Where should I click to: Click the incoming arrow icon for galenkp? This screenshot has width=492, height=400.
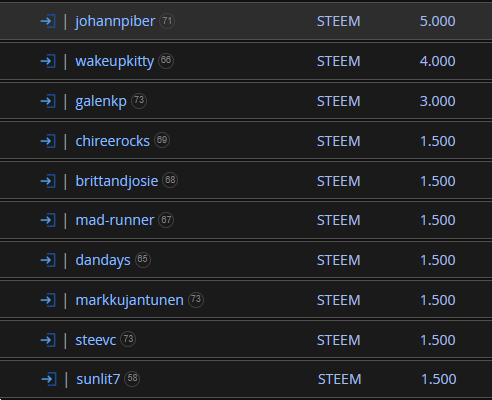tap(48, 101)
